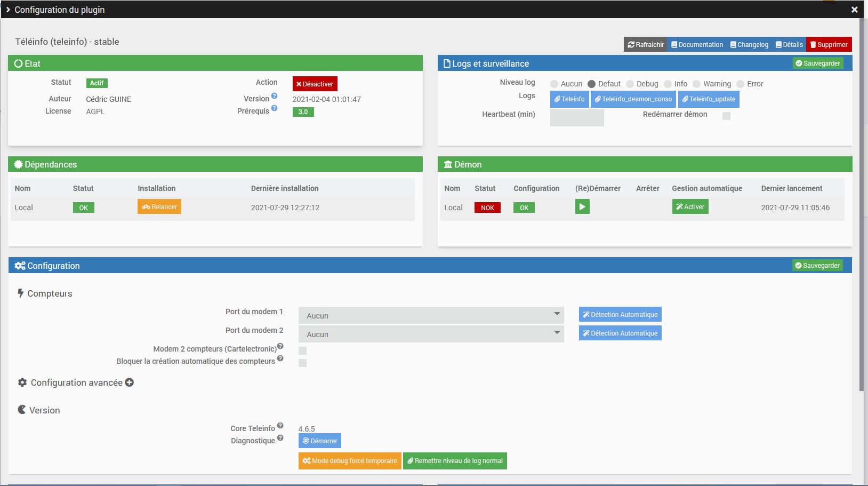Open plugin Détails
This screenshot has height=486, width=868.
coord(789,45)
